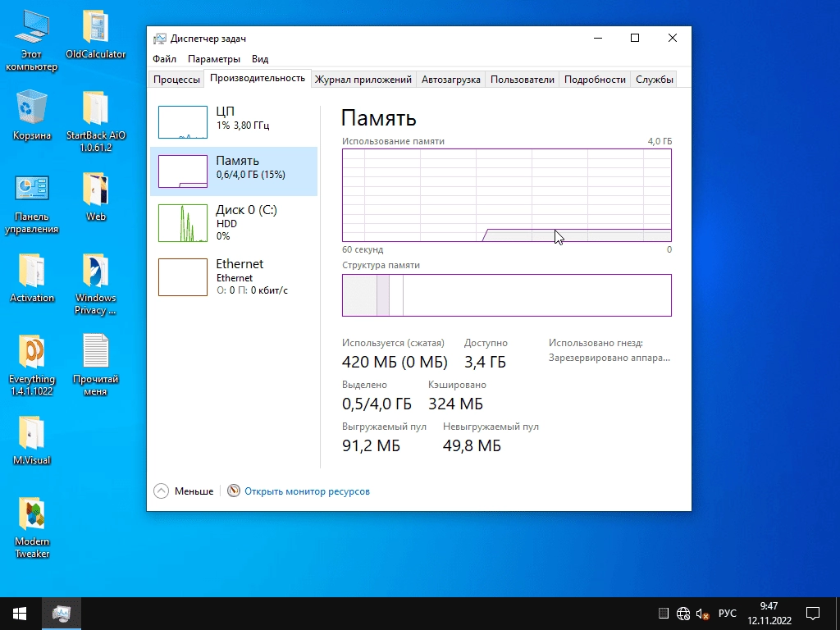Image resolution: width=840 pixels, height=630 pixels.
Task: Switch to the Пользователи tab
Action: click(523, 80)
